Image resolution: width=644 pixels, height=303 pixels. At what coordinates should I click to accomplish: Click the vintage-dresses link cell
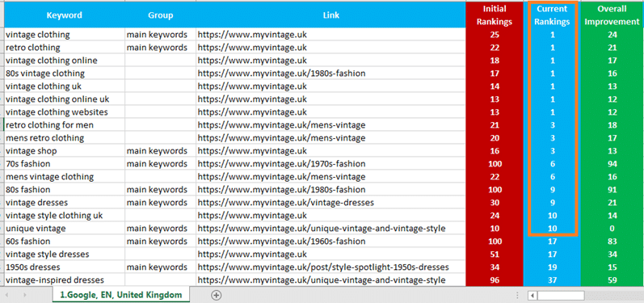coord(331,203)
